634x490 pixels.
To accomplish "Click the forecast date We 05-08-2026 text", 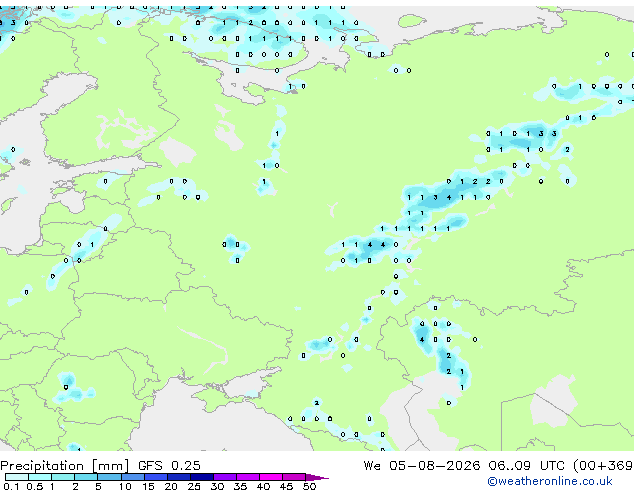I will pos(422,466).
